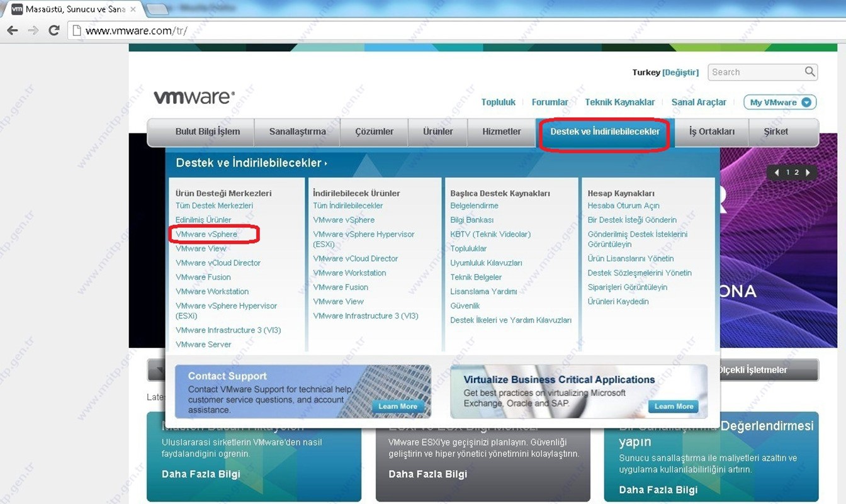
Task: Click the Teknik Kaynaklar link
Action: pos(620,102)
